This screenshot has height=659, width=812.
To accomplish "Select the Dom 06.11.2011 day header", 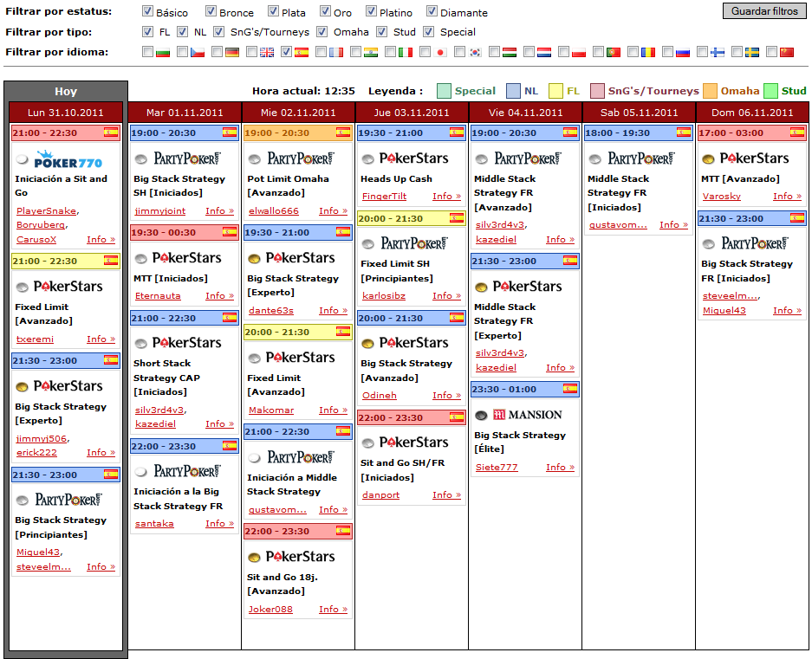I will click(752, 113).
